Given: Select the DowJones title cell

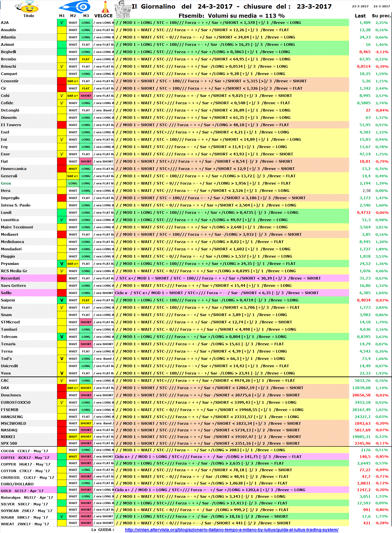Looking at the screenshot, I should [29, 395].
